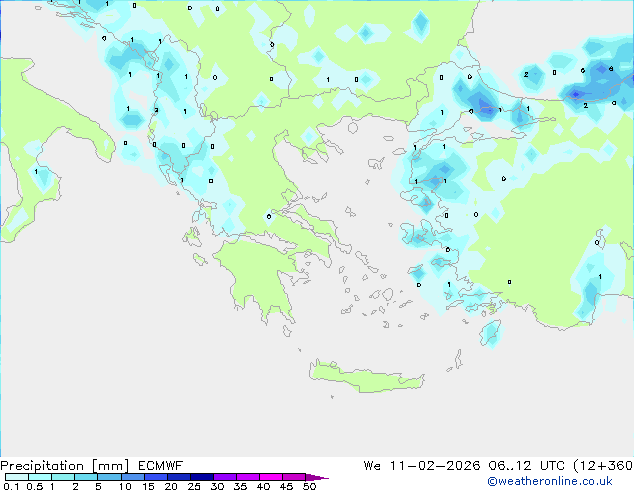
Task: Click the '20' legend scale label
Action: coord(171,486)
